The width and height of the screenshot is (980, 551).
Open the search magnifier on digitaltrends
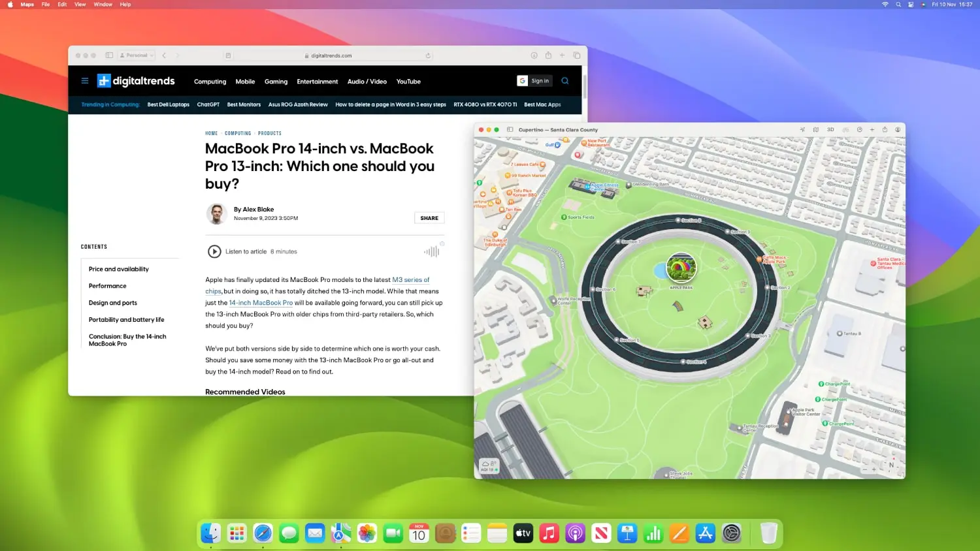(564, 80)
